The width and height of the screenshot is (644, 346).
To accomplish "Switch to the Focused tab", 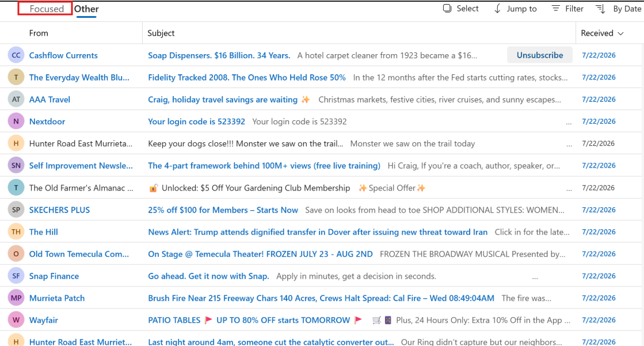I will coord(45,9).
